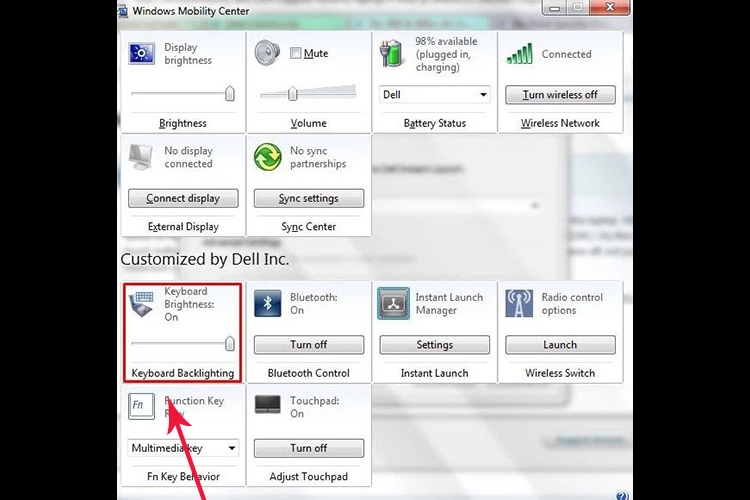Click the wireless signal bars icon

tap(519, 54)
